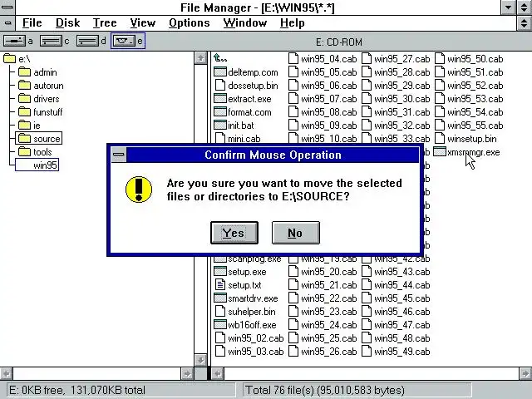
Task: Minimize the File Manager window
Action: click(x=508, y=7)
